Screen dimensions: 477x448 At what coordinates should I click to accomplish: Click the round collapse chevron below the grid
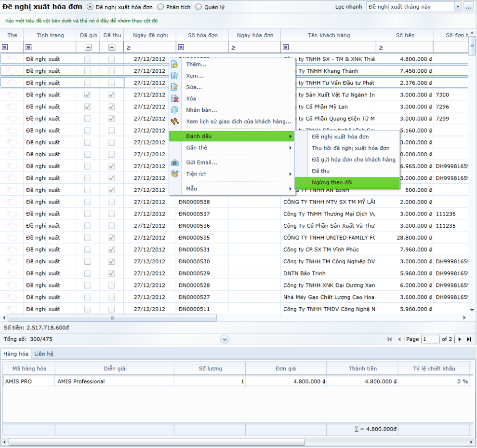click(x=225, y=339)
